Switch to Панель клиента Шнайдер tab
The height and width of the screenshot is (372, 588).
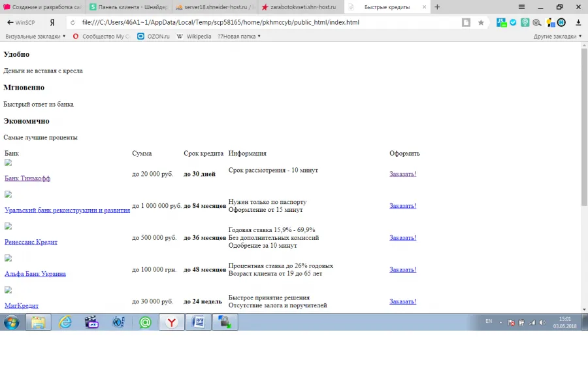(x=129, y=7)
